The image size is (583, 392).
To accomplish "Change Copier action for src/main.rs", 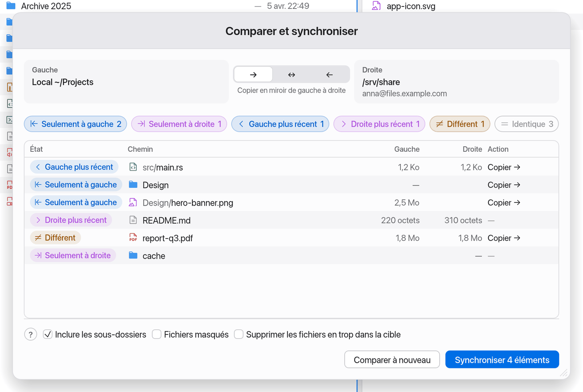I will click(504, 167).
